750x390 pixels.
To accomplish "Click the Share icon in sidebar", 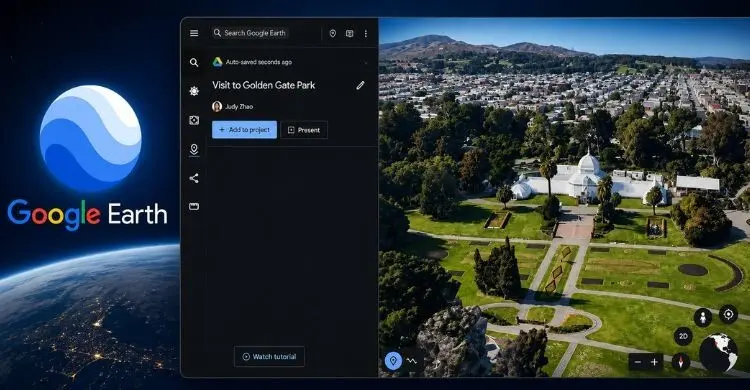I will point(194,178).
